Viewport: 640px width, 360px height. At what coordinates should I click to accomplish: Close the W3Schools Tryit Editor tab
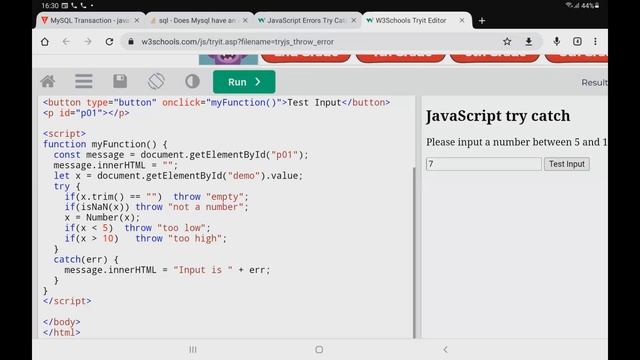point(462,20)
